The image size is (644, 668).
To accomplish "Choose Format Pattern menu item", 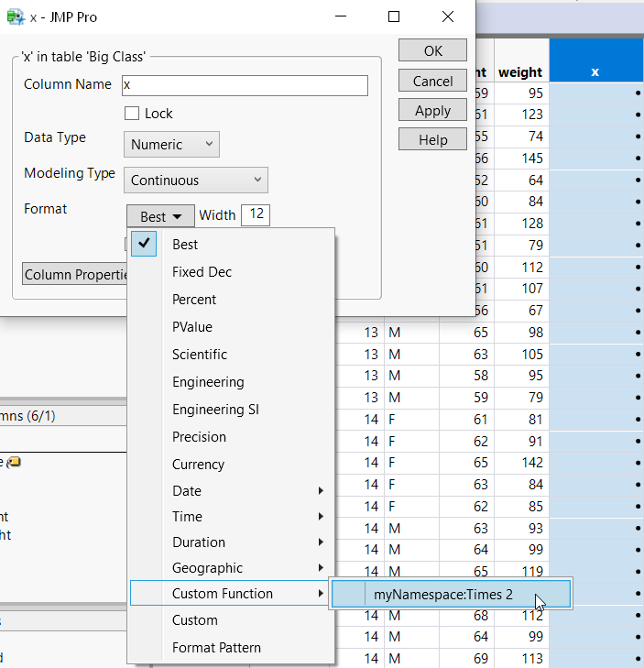I will click(216, 648).
